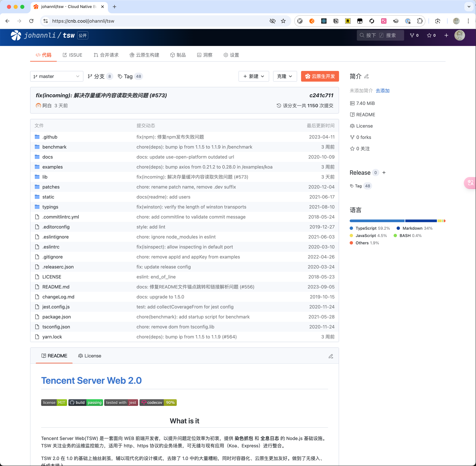The width and height of the screenshot is (476, 466).
Task: Open the changeLog.md file
Action: pyautogui.click(x=58, y=297)
